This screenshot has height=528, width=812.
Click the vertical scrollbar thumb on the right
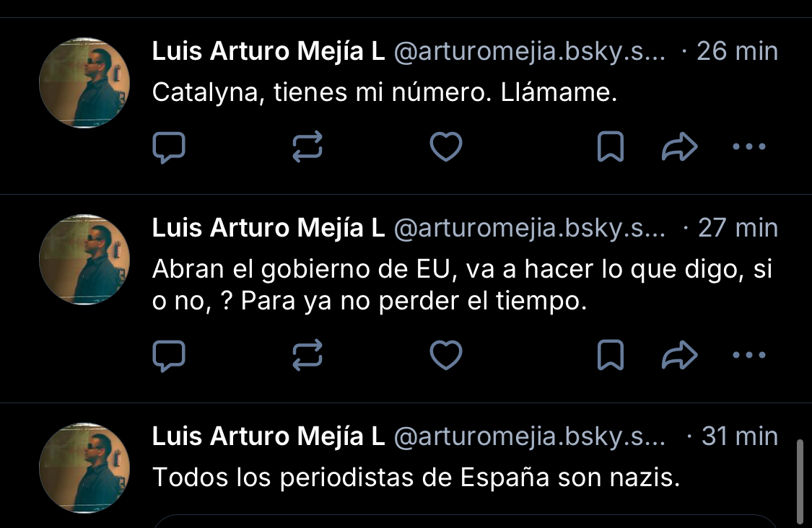[799, 481]
